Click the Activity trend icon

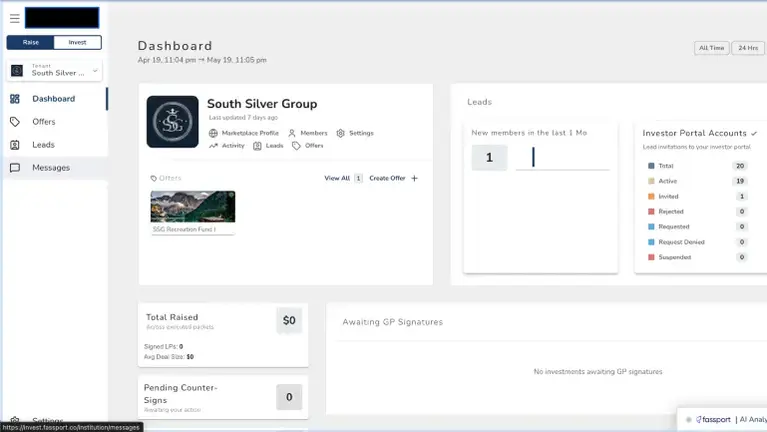pos(213,146)
